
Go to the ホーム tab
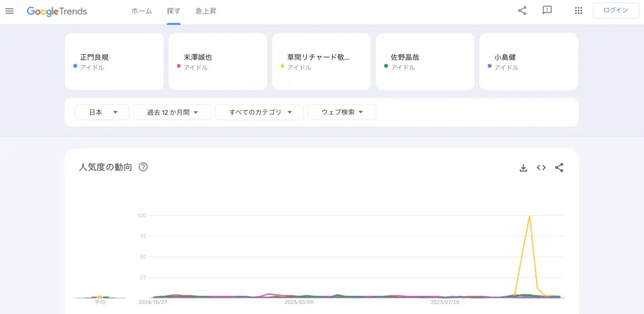(x=142, y=11)
